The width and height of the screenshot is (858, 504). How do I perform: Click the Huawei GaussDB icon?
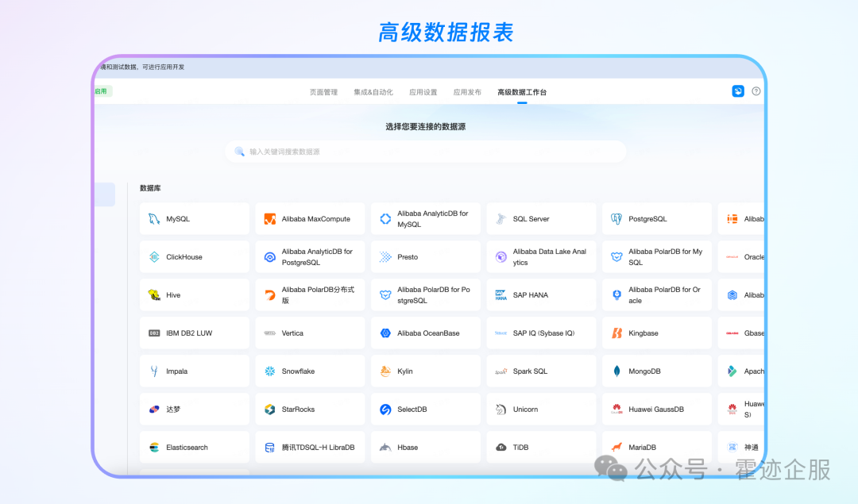616,410
